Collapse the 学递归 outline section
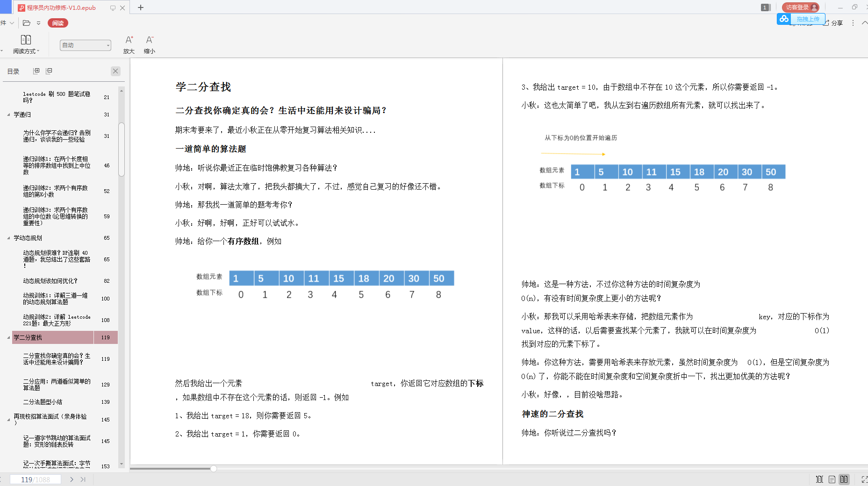Viewport: 868px width, 486px height. pyautogui.click(x=8, y=115)
